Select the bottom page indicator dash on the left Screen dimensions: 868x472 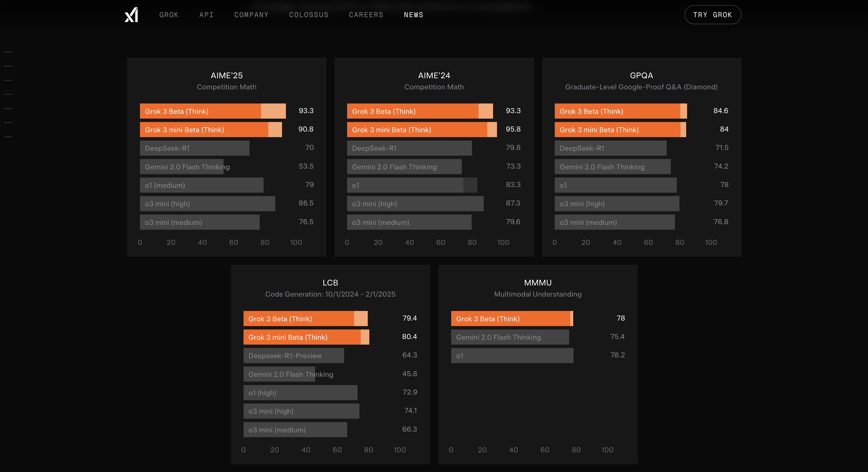pos(8,136)
